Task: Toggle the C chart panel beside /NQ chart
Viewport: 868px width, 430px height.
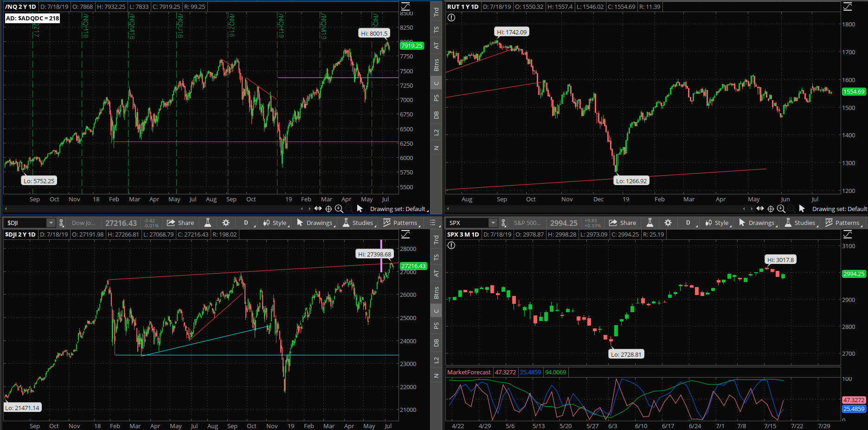Action: point(436,83)
